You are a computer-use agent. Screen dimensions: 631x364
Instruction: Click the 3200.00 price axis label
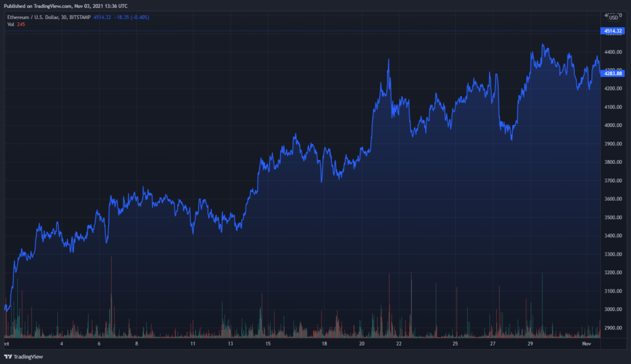(x=613, y=273)
